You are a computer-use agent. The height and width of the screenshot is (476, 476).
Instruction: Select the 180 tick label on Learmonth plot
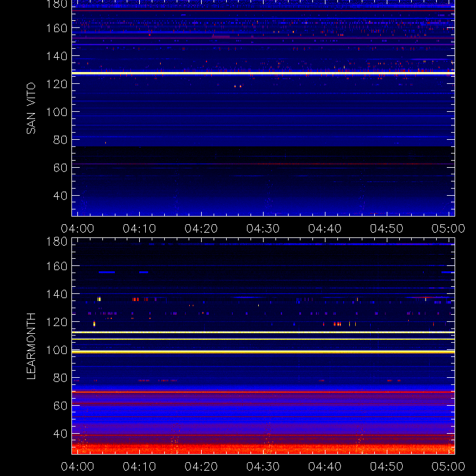[x=57, y=242]
